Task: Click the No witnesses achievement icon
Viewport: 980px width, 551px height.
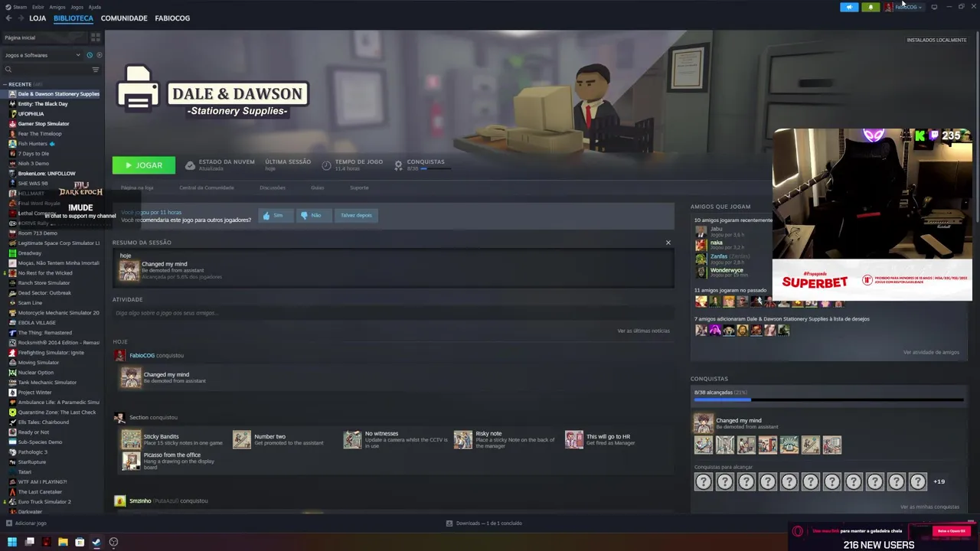Action: pos(352,439)
